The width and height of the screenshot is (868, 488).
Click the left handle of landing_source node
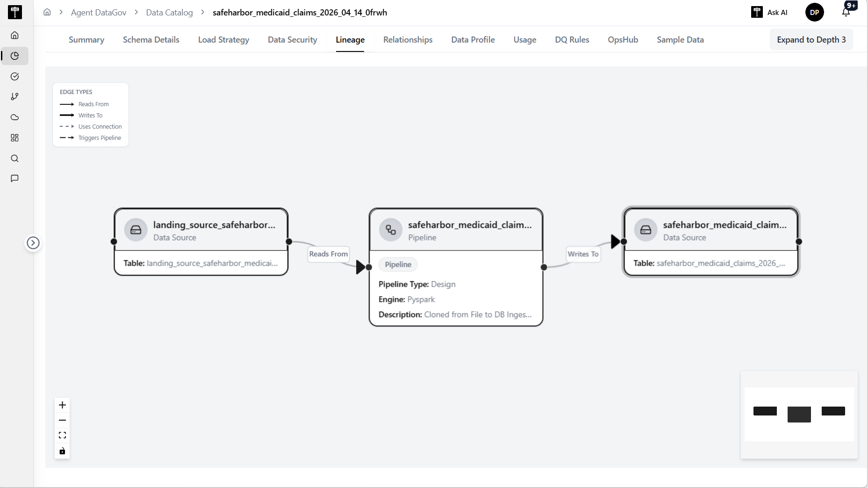coord(114,241)
